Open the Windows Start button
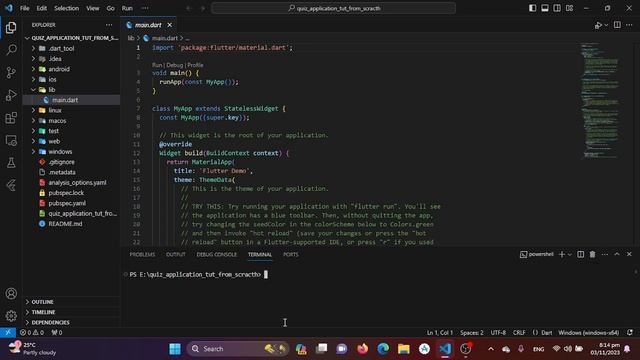The width and height of the screenshot is (640, 360). click(175, 349)
